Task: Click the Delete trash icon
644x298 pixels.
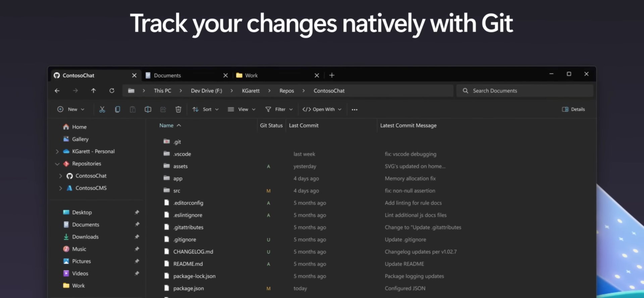Action: click(178, 109)
